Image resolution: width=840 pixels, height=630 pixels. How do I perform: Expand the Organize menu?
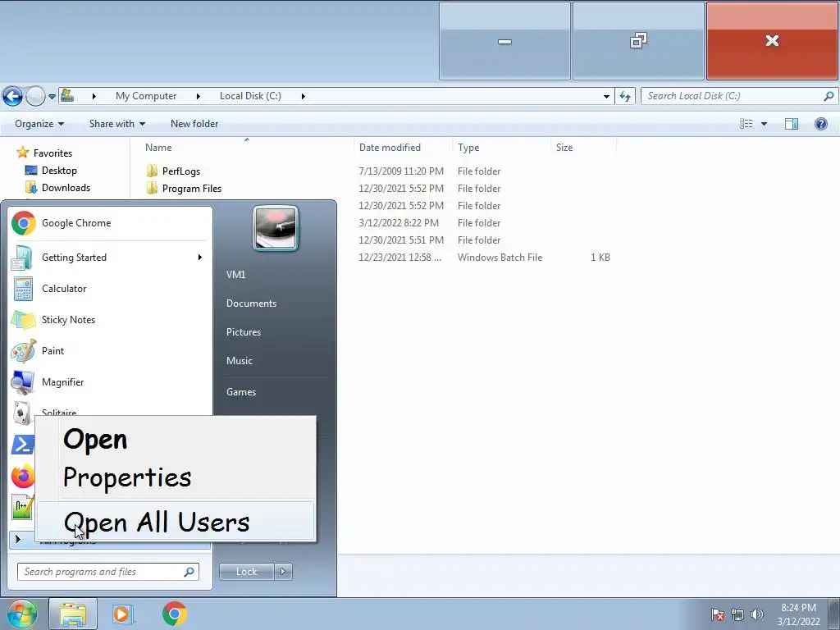point(39,124)
